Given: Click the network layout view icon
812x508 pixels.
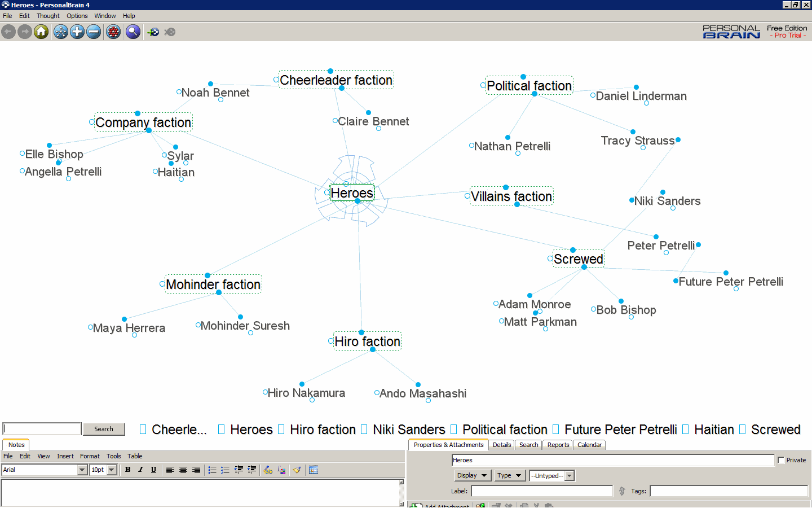Looking at the screenshot, I should [61, 32].
